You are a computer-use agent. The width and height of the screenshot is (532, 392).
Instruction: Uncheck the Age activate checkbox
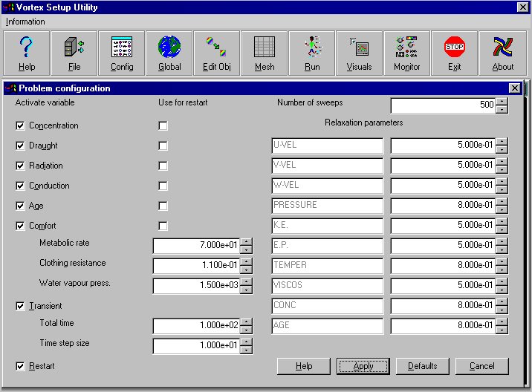pos(20,206)
